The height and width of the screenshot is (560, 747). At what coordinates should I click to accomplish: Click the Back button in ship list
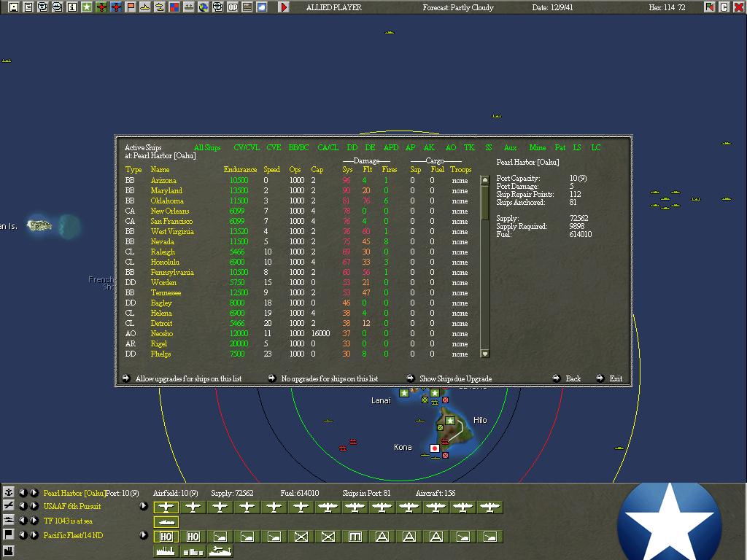click(x=573, y=378)
